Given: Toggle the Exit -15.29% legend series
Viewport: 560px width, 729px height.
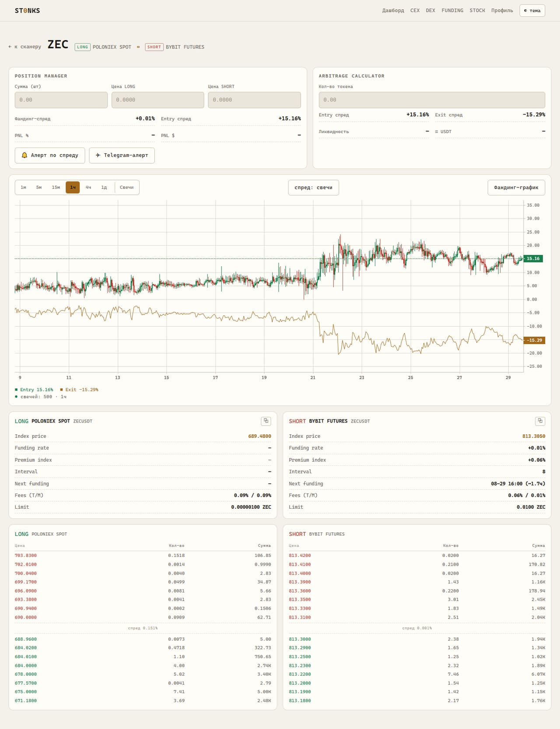Looking at the screenshot, I should [x=79, y=390].
